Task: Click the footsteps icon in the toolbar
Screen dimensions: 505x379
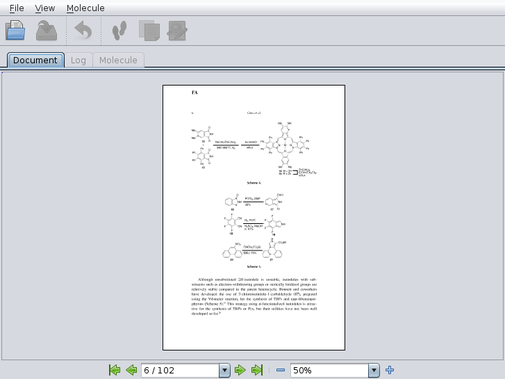Action: 119,30
